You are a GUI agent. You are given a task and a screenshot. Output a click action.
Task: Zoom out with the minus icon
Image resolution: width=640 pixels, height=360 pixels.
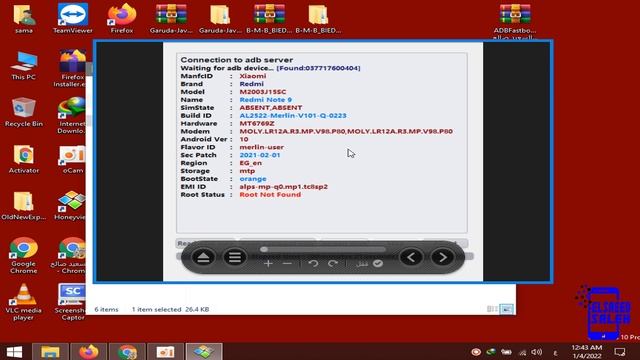coord(287,264)
